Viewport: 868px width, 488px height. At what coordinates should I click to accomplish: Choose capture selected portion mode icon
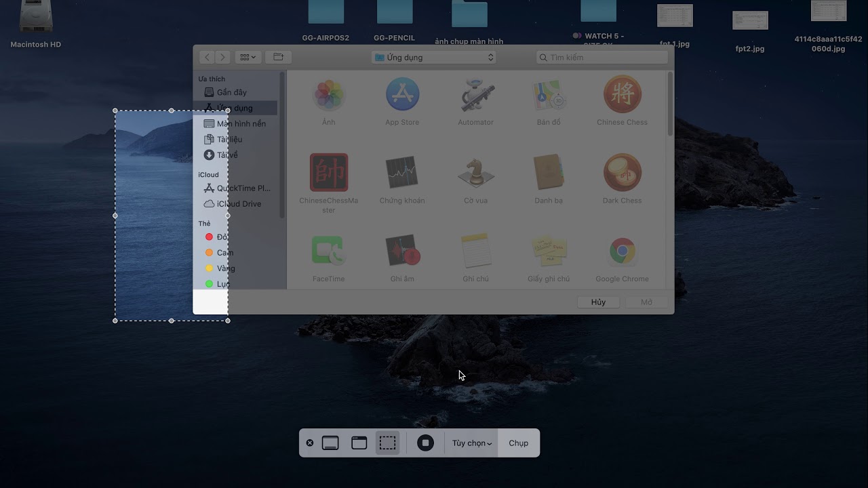(387, 443)
